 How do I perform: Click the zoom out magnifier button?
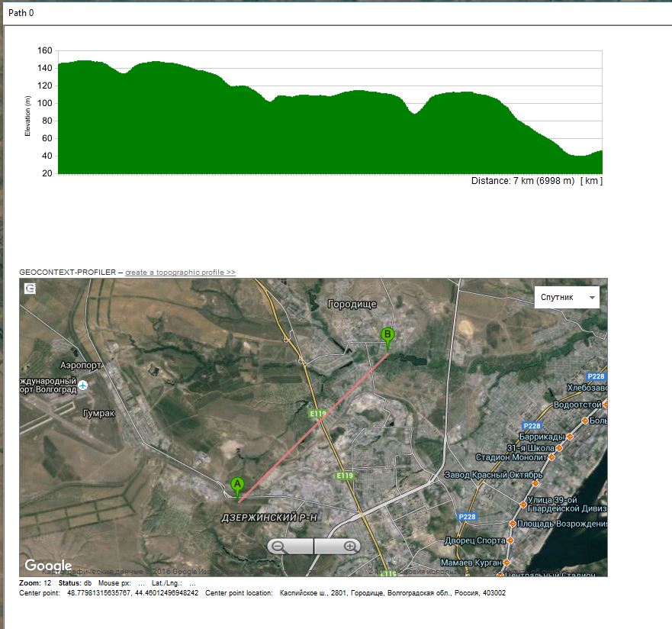click(279, 547)
